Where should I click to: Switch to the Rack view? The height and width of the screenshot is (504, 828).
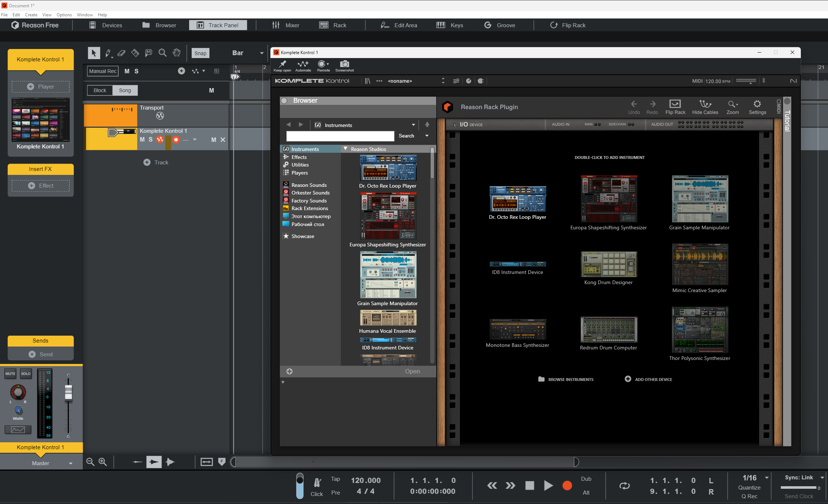point(333,25)
